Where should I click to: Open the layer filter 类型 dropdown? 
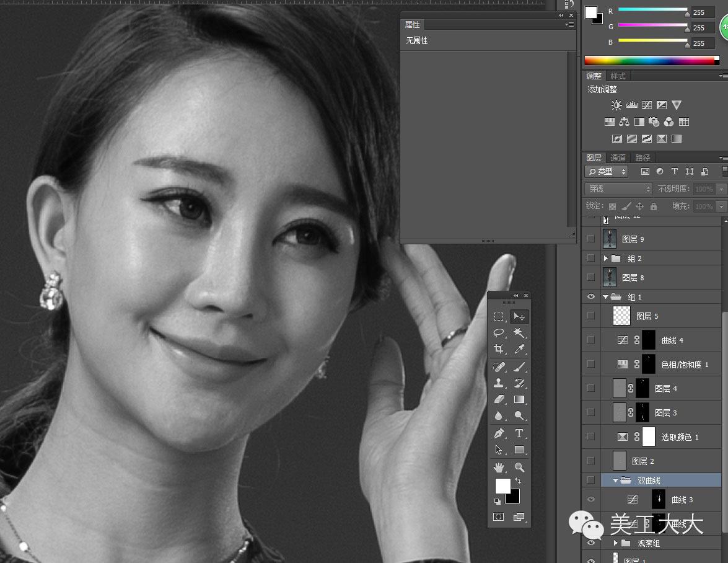pyautogui.click(x=607, y=171)
